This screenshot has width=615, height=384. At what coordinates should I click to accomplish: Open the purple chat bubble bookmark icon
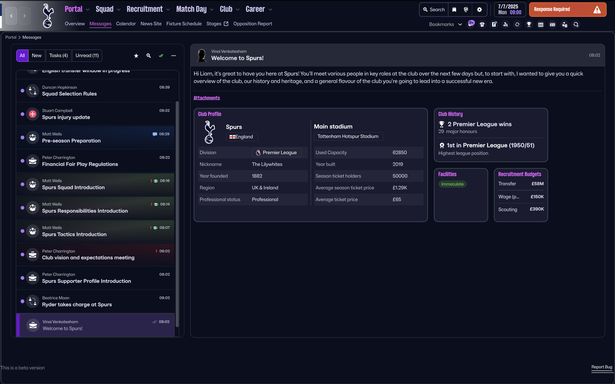point(471,24)
